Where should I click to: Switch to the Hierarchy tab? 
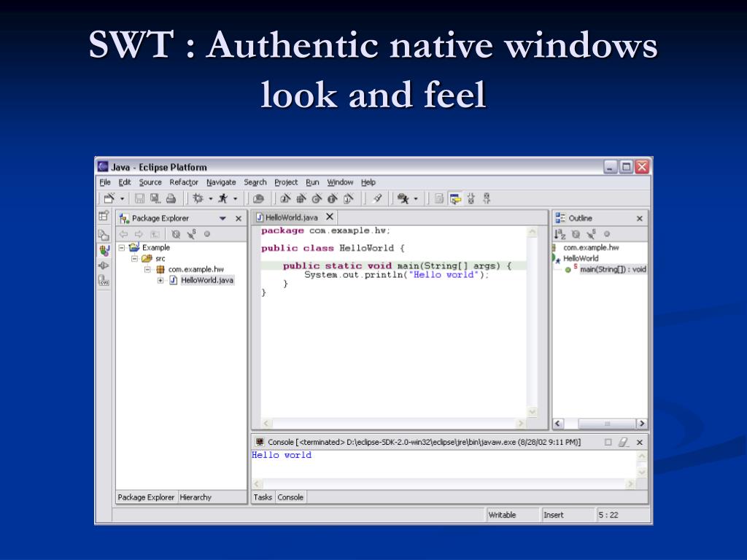(196, 497)
